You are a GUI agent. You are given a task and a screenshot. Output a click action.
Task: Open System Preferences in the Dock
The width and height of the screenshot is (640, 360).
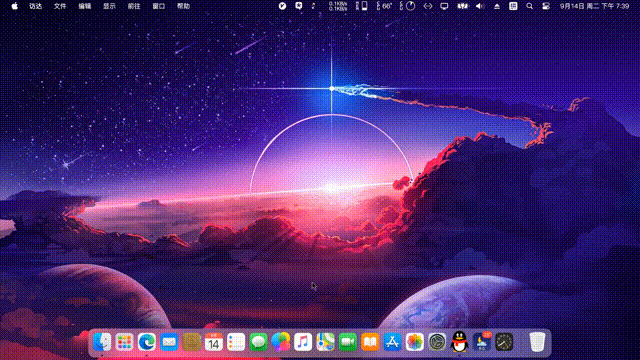tap(437, 342)
